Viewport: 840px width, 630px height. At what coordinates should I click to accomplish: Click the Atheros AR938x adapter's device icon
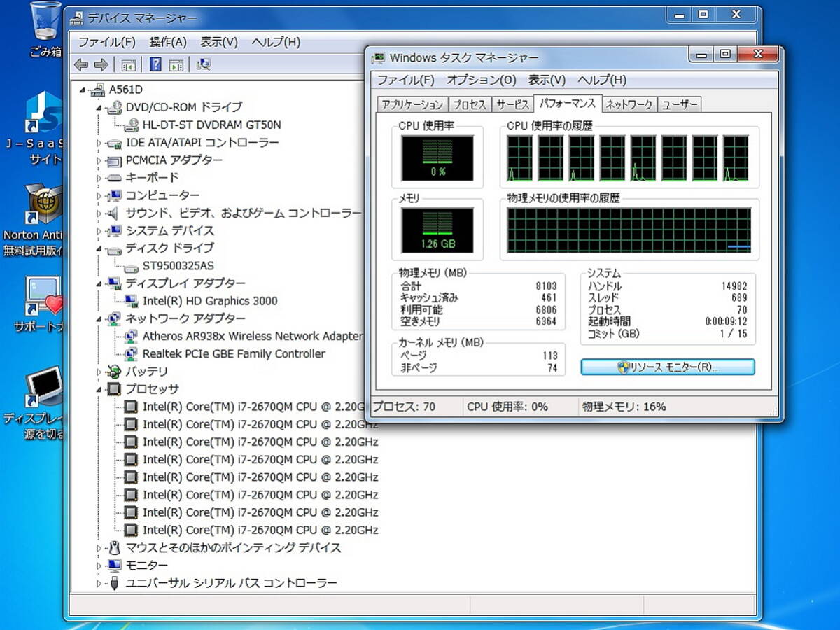click(131, 336)
